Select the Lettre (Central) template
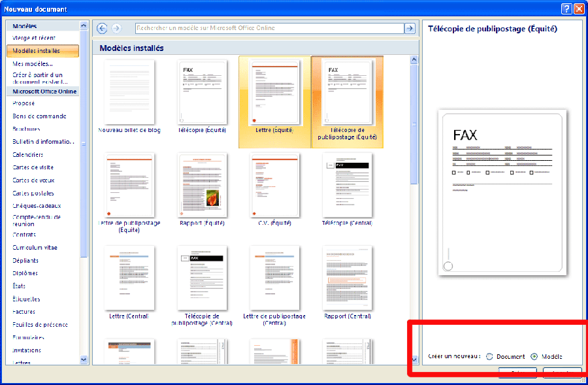The image size is (588, 385). (129, 278)
